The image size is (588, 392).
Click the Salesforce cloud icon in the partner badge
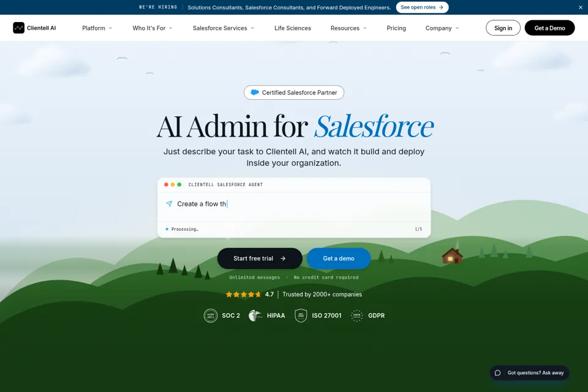click(255, 92)
